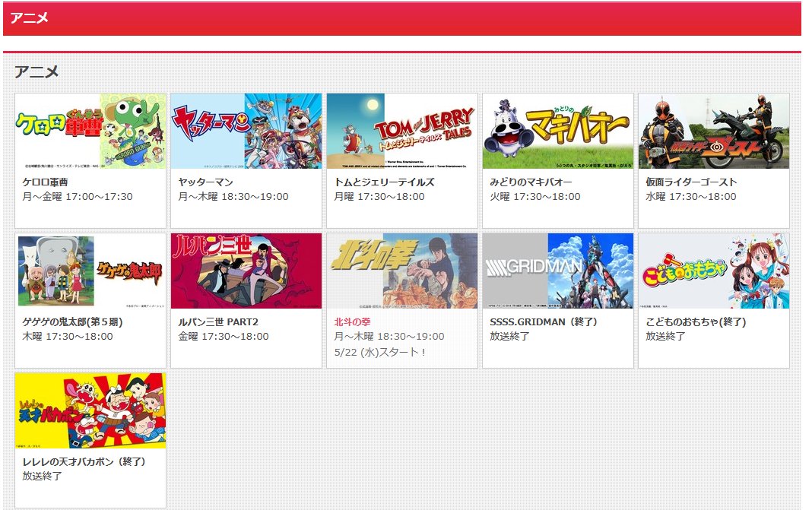The image size is (812, 510).
Task: Open the 仮面ライダーゴースト thumbnail image
Action: click(714, 131)
